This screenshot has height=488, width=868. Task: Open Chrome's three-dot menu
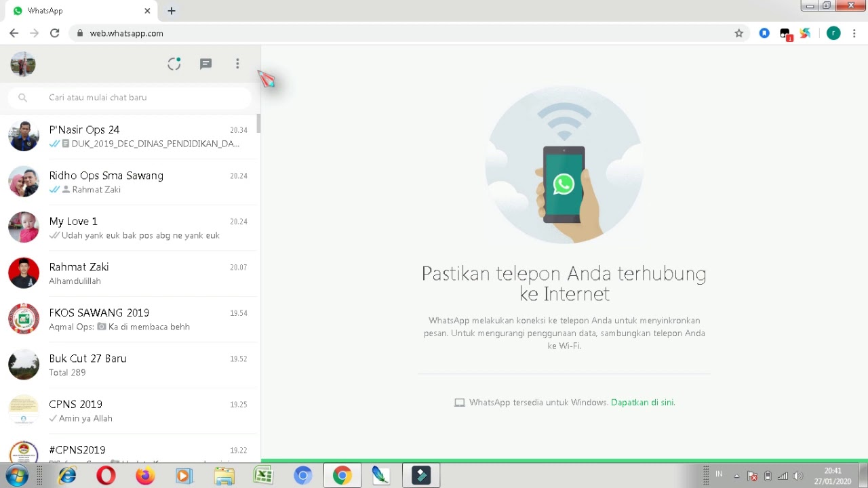(x=854, y=33)
